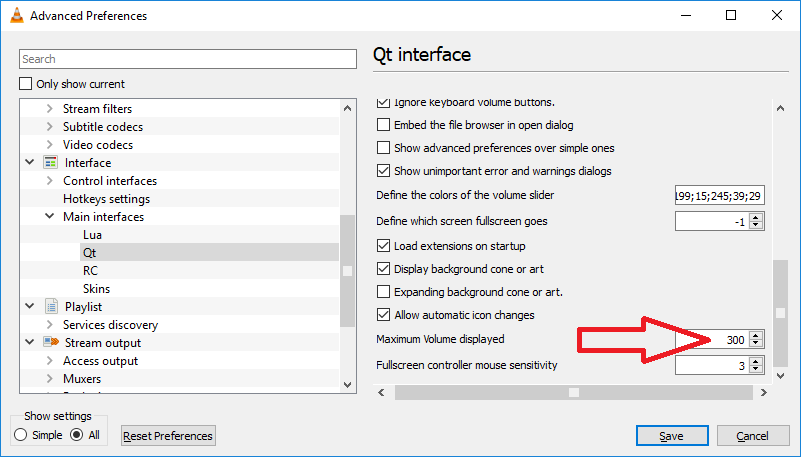
Task: Save the preferences
Action: [x=671, y=436]
